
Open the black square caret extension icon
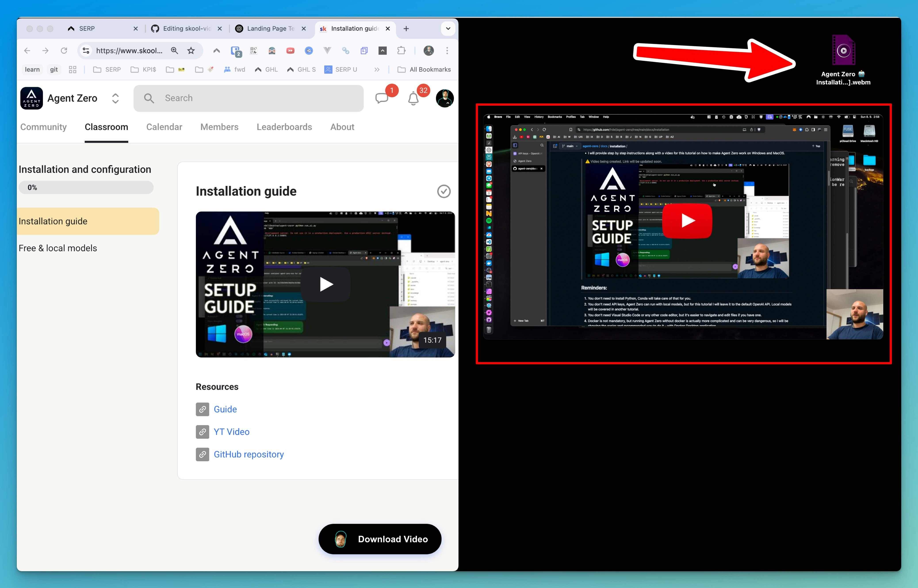tap(382, 50)
